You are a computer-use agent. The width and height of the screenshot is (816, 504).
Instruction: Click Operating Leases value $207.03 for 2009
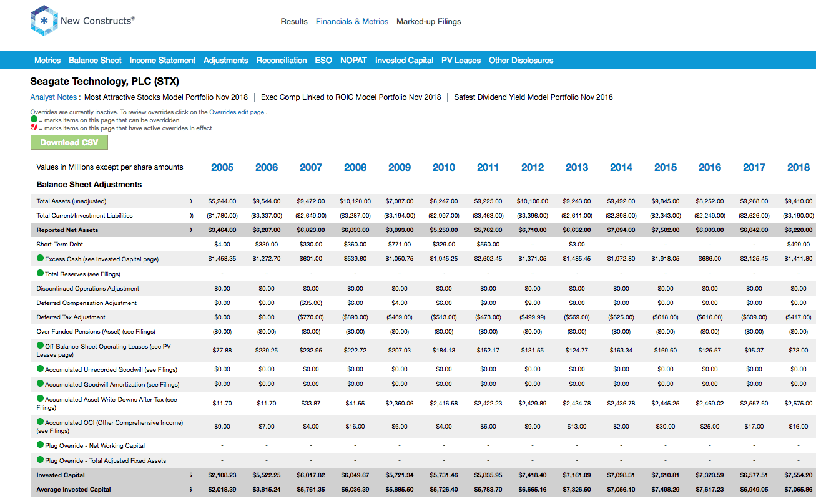pos(400,351)
